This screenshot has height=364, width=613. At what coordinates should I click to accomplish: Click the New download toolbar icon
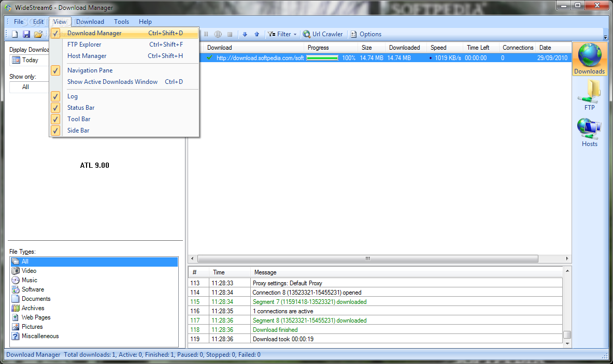(15, 34)
